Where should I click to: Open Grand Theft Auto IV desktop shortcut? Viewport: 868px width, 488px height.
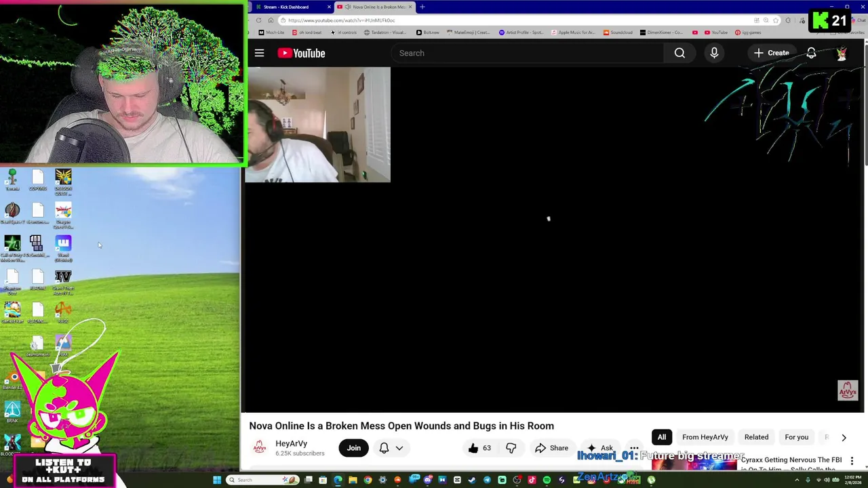click(x=63, y=282)
